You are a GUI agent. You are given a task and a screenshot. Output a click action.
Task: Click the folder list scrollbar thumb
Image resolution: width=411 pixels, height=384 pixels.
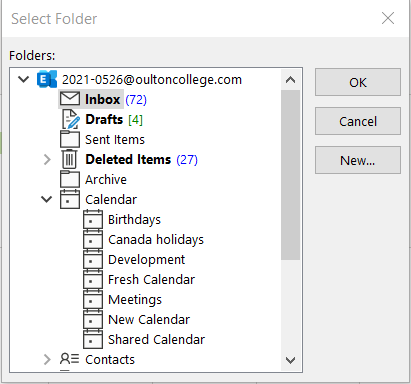[x=291, y=175]
